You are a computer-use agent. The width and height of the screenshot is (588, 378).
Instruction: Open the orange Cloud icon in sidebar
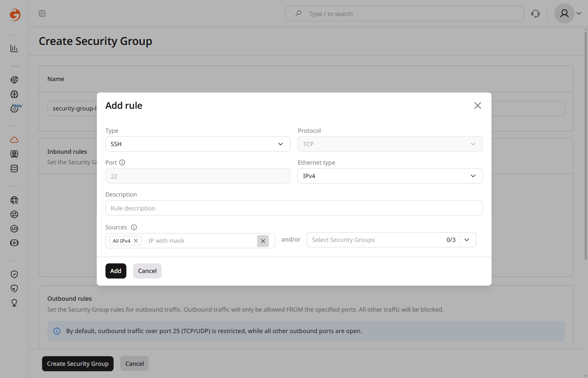pos(14,140)
